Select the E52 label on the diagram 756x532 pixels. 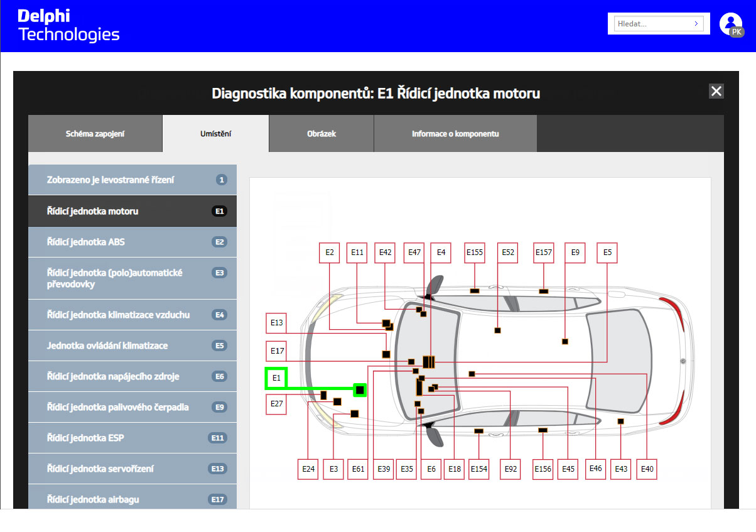click(x=507, y=252)
